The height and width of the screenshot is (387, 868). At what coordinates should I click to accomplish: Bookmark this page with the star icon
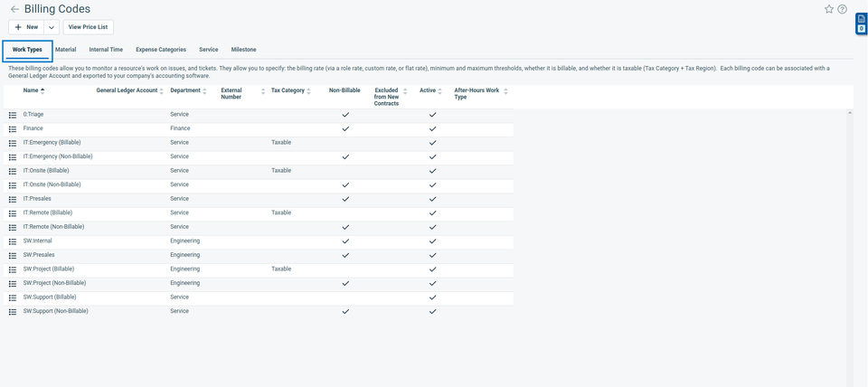tap(829, 9)
